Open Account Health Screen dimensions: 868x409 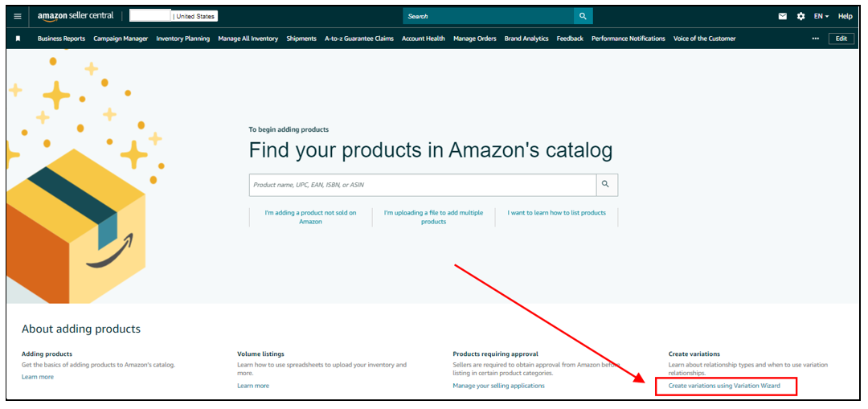click(424, 39)
